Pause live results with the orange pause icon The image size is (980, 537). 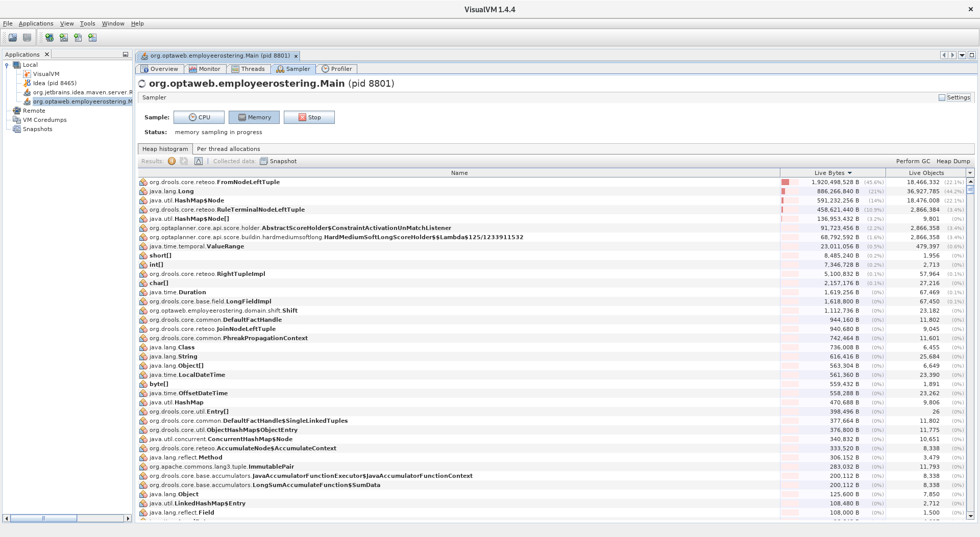pyautogui.click(x=171, y=161)
